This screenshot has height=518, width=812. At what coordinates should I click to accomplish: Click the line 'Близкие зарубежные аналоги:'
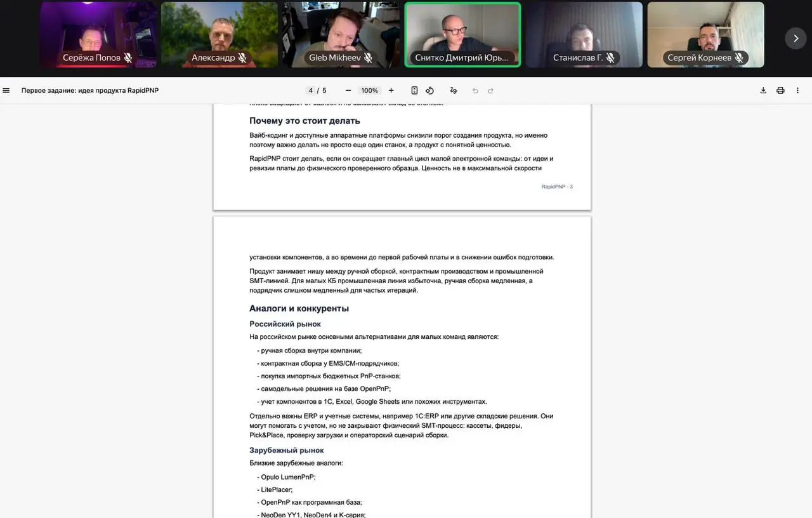[296, 463]
